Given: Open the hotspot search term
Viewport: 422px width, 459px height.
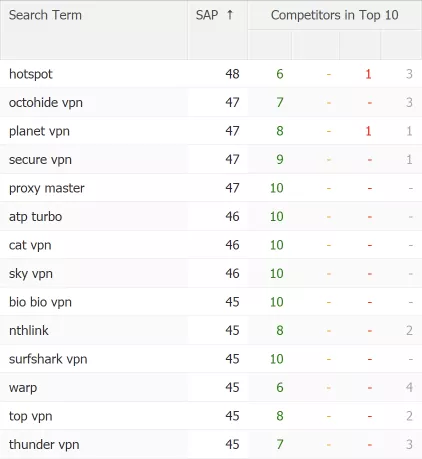Looking at the screenshot, I should click(31, 74).
